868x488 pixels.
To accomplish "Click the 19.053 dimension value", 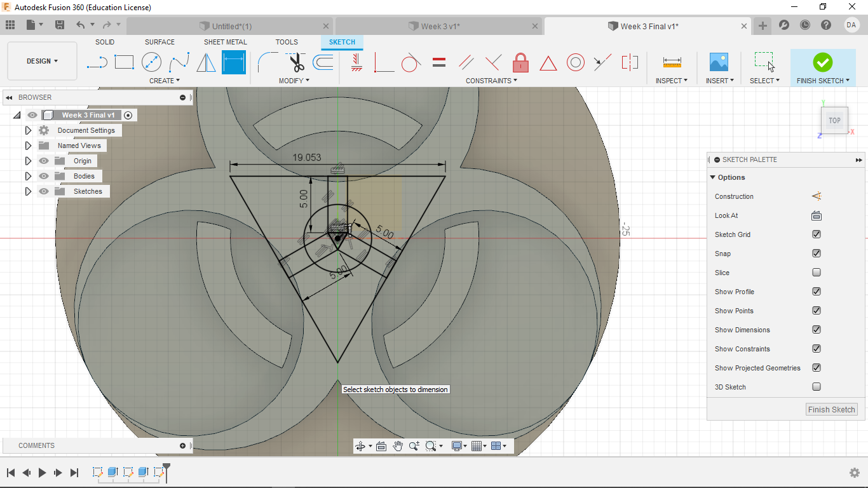I will (x=306, y=158).
